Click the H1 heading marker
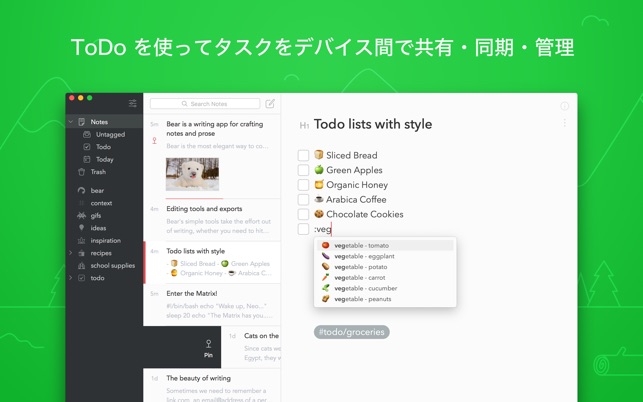The image size is (643, 402). (304, 126)
